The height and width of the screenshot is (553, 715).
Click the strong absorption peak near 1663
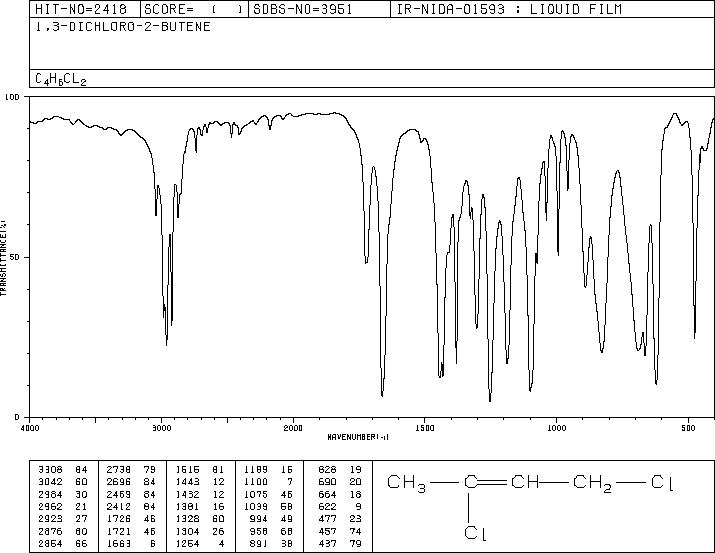(382, 395)
